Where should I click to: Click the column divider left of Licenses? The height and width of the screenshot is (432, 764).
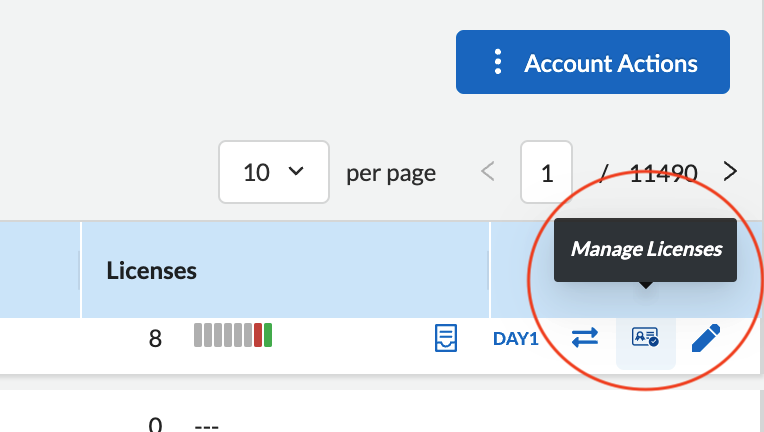81,270
